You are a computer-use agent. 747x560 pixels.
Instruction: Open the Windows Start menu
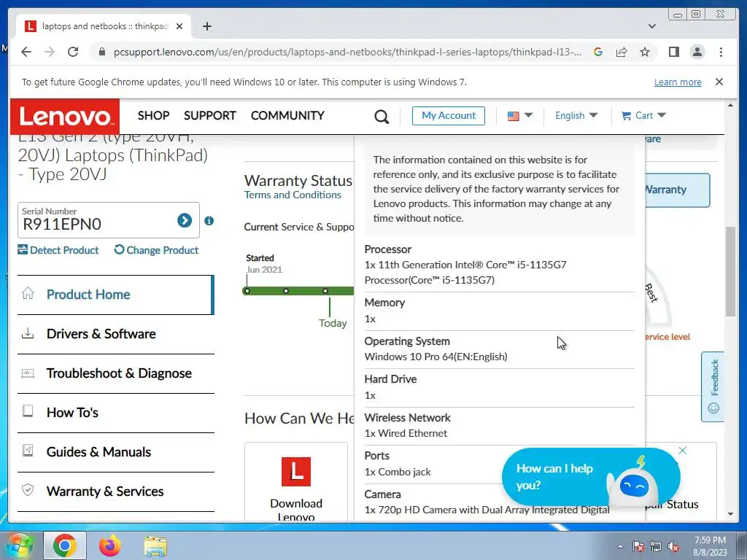19,546
